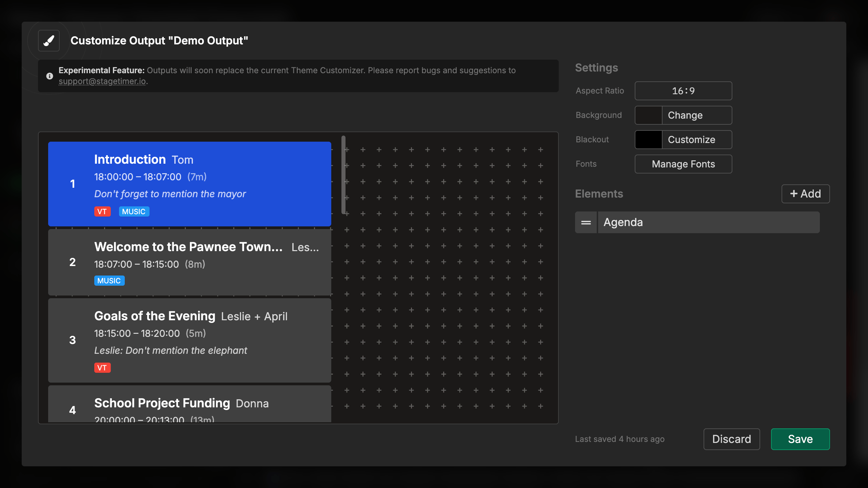Image resolution: width=868 pixels, height=488 pixels.
Task: Click the drag handle beside the Agenda element
Action: pyautogui.click(x=586, y=222)
